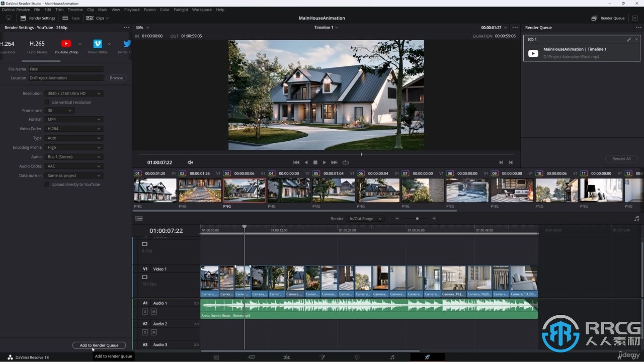Viewport: 644px width, 362px height.
Task: Open the Resolution dropdown
Action: 74,94
